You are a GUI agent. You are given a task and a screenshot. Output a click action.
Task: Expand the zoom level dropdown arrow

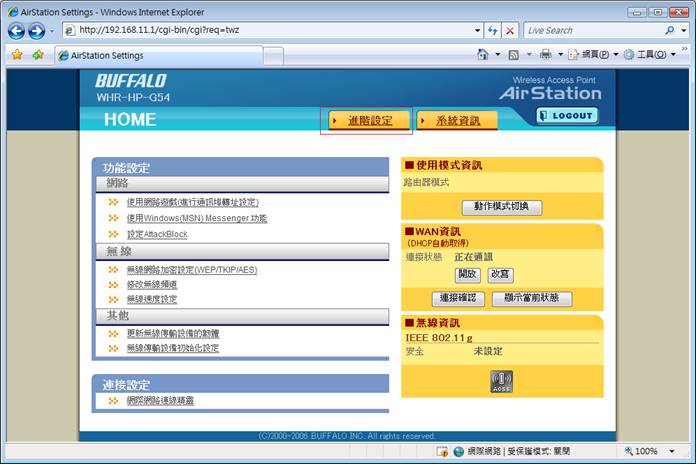(672, 451)
